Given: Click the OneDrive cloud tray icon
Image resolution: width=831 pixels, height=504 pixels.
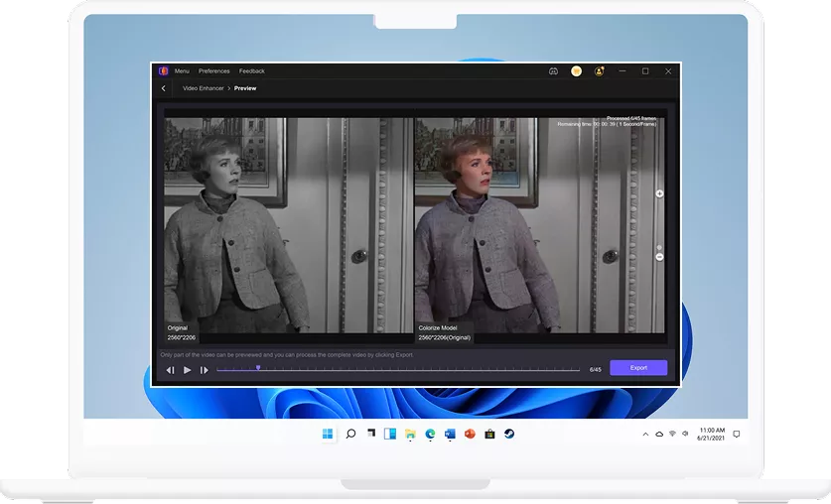Looking at the screenshot, I should tap(659, 435).
